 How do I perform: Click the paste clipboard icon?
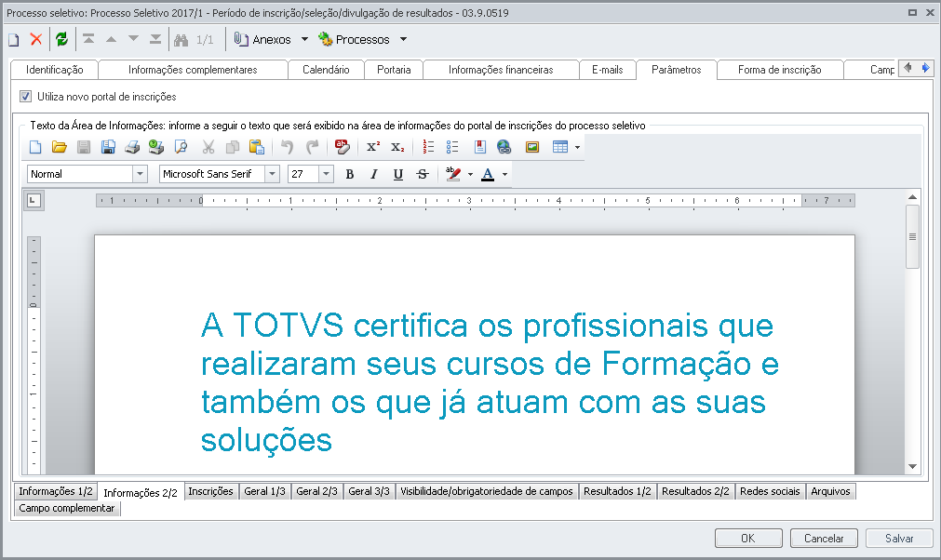coord(257,147)
